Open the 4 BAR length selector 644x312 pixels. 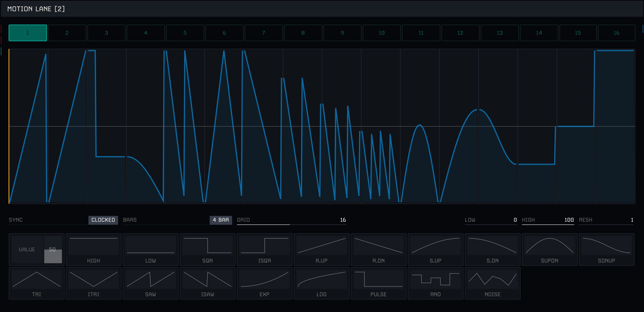221,220
